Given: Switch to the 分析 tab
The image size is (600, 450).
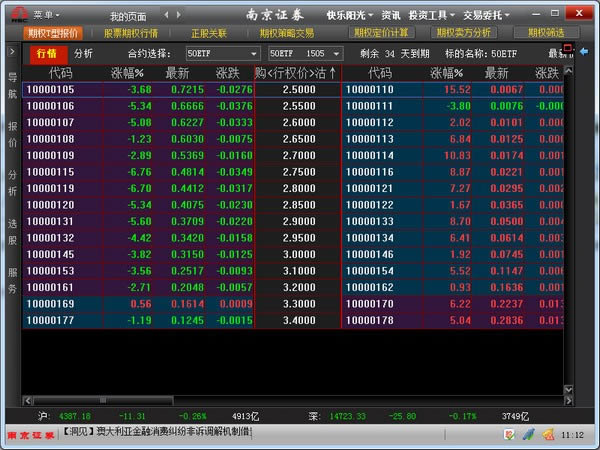Looking at the screenshot, I should (83, 53).
